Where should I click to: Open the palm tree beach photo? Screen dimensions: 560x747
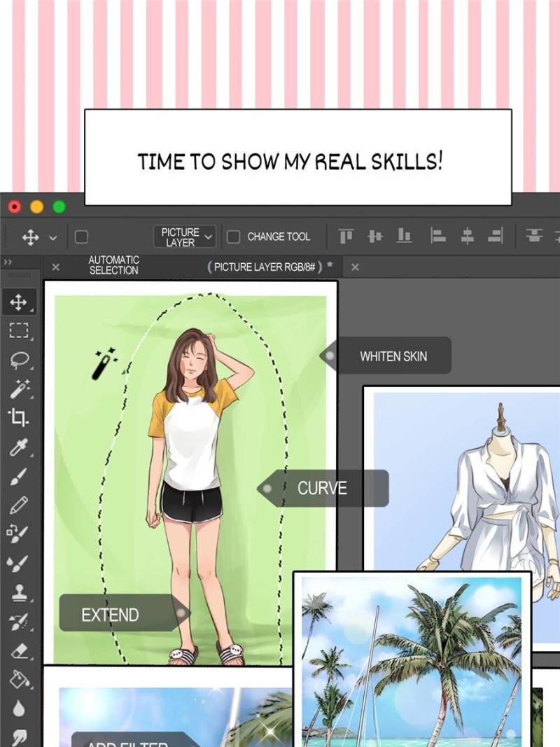(x=412, y=658)
